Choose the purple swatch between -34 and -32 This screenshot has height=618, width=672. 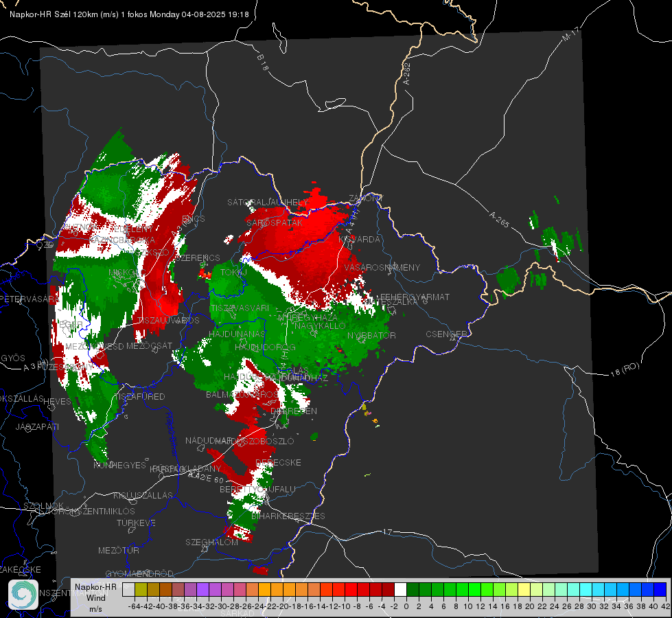202,590
